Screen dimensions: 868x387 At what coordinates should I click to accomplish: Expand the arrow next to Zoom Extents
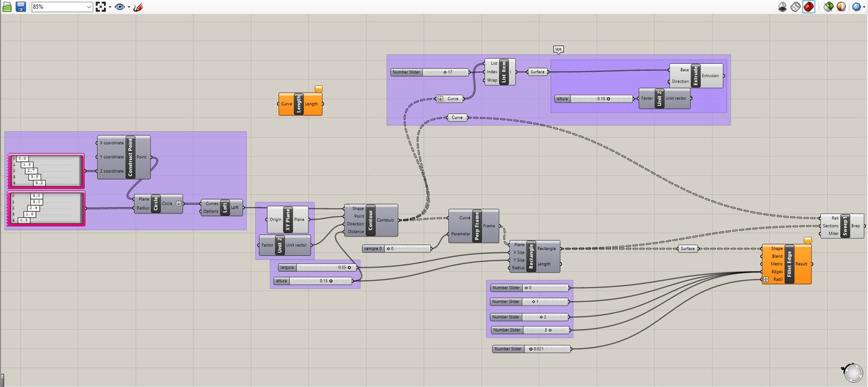(x=110, y=8)
